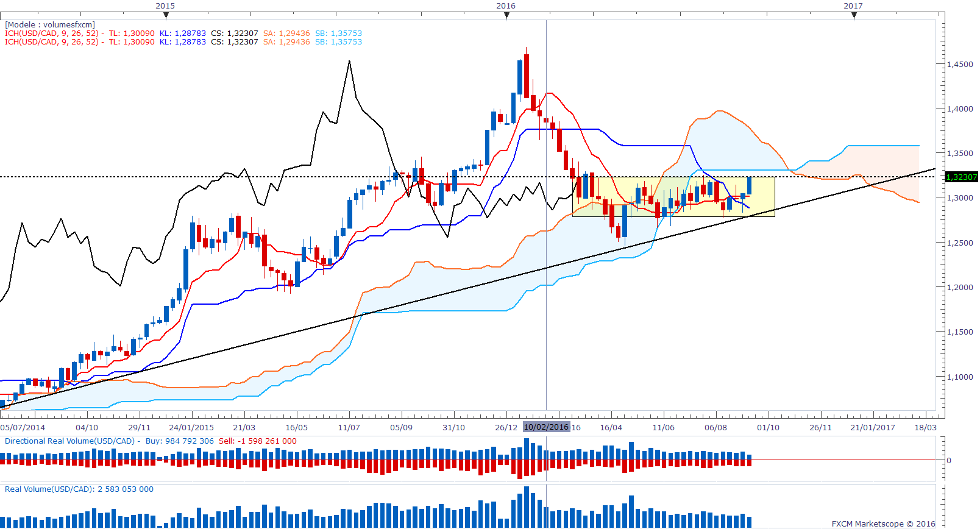980x529 pixels.
Task: Click the 21/03 date axis label
Action: click(244, 428)
